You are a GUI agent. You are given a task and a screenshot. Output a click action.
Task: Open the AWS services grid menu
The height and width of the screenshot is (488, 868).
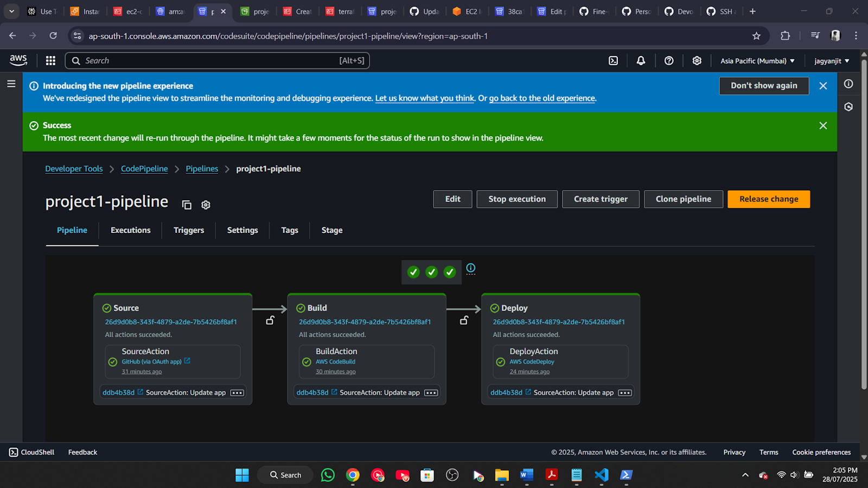coord(50,61)
